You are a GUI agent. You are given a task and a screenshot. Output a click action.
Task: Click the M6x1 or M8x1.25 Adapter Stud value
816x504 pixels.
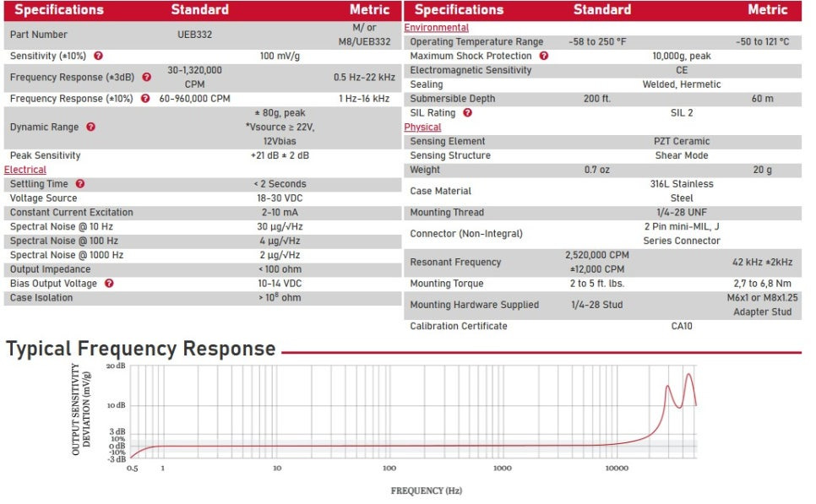pos(763,305)
